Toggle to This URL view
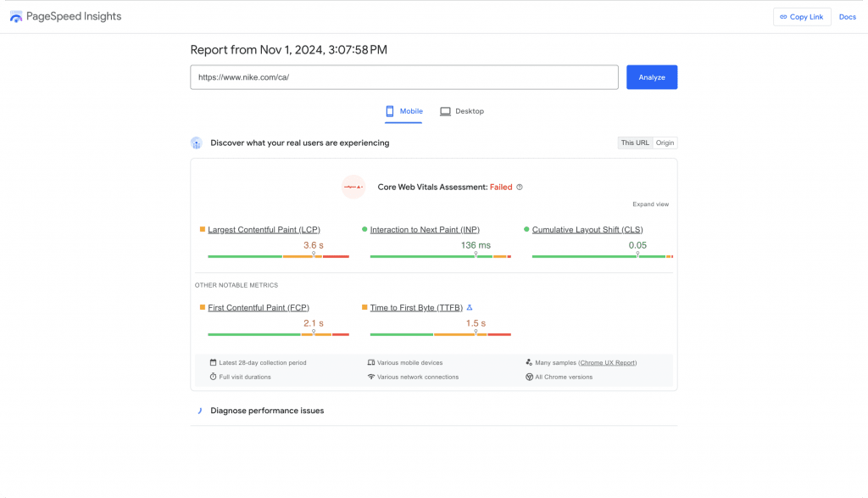Image resolution: width=868 pixels, height=498 pixels. coord(635,143)
